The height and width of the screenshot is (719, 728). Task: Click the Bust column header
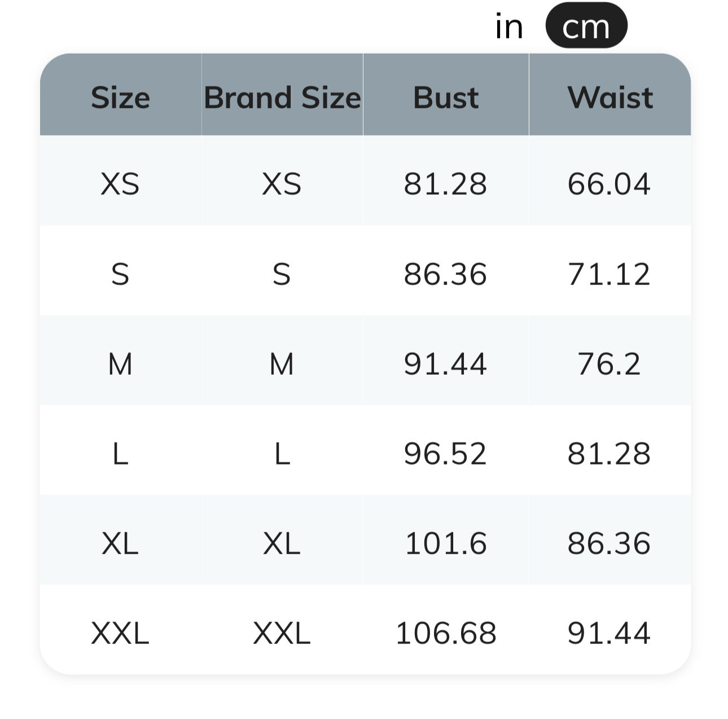click(446, 97)
